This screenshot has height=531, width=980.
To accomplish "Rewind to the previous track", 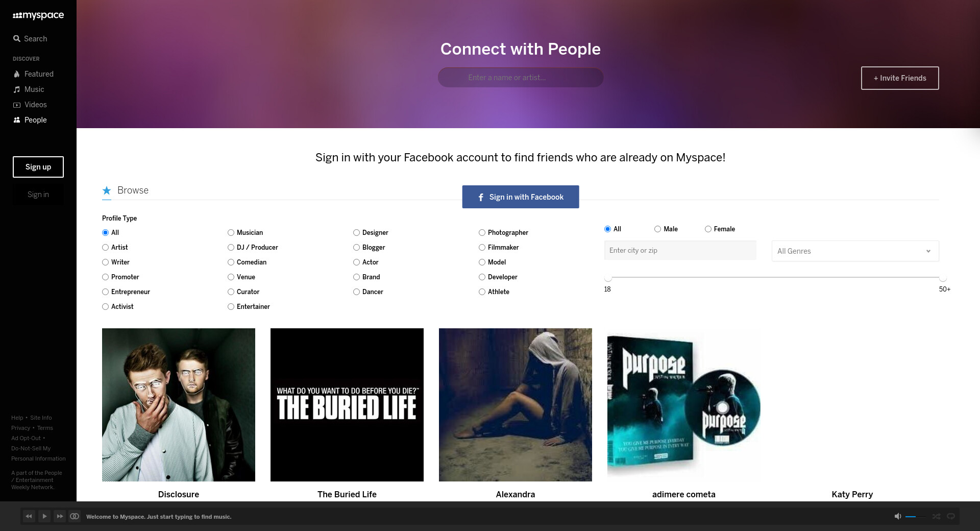I will (29, 516).
